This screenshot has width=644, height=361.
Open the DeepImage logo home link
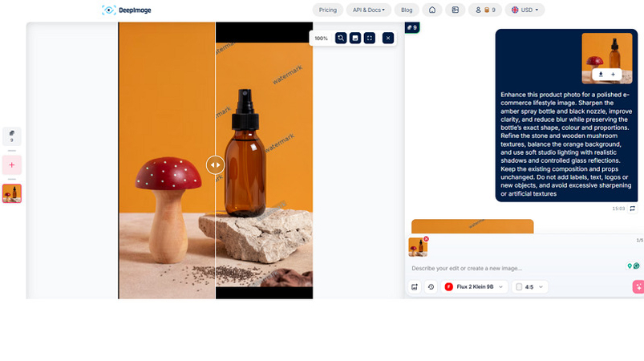(x=127, y=10)
